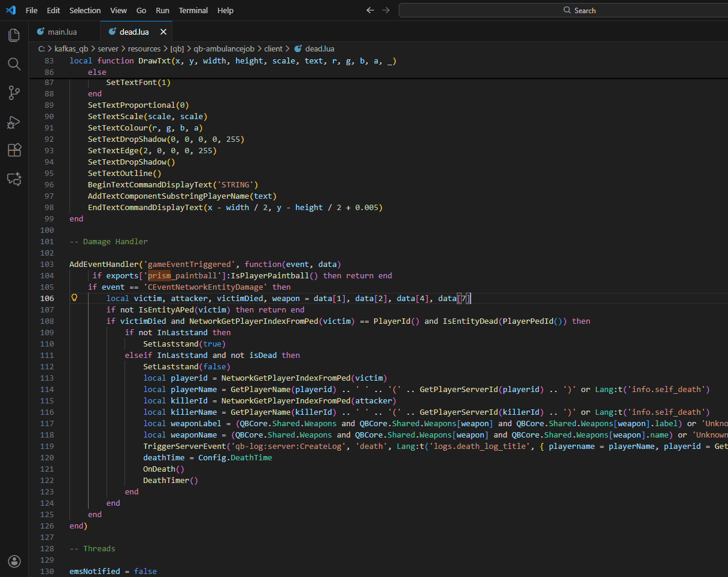Go forward using the navigation arrow

tap(386, 10)
